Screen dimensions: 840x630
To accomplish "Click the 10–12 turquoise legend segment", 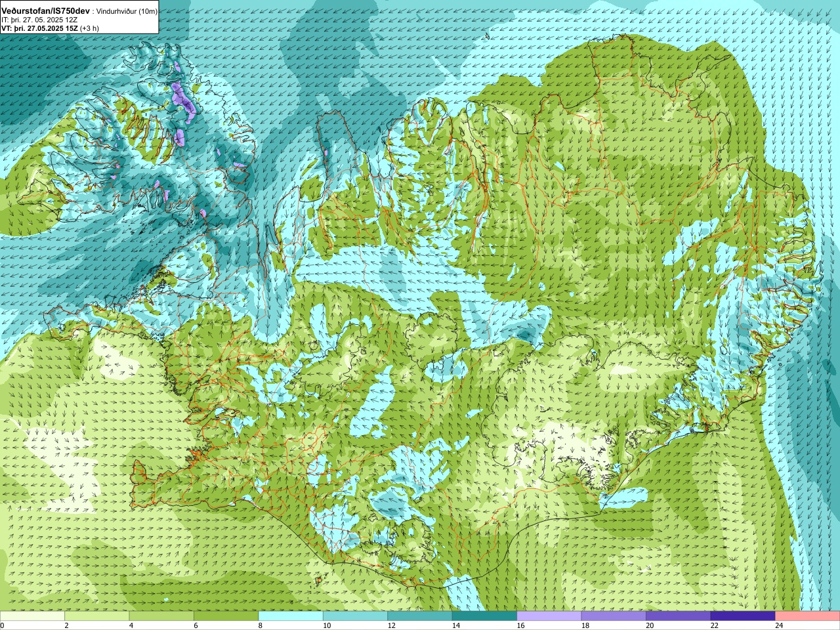I will 355,616.
